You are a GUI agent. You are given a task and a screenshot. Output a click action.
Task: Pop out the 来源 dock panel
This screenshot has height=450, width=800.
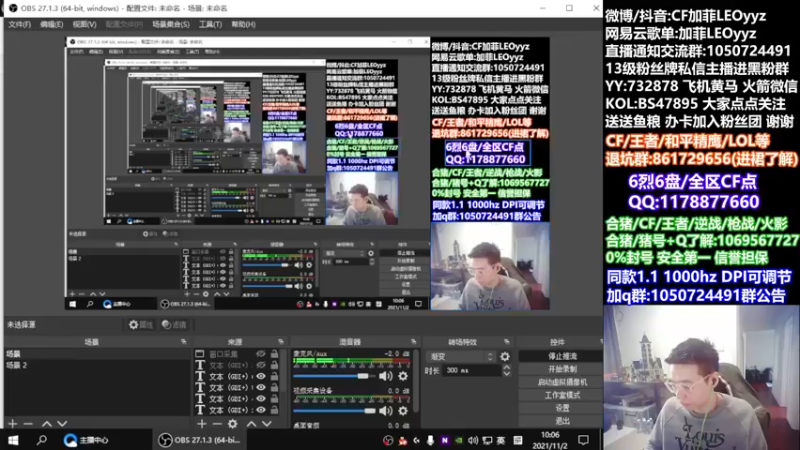[281, 341]
